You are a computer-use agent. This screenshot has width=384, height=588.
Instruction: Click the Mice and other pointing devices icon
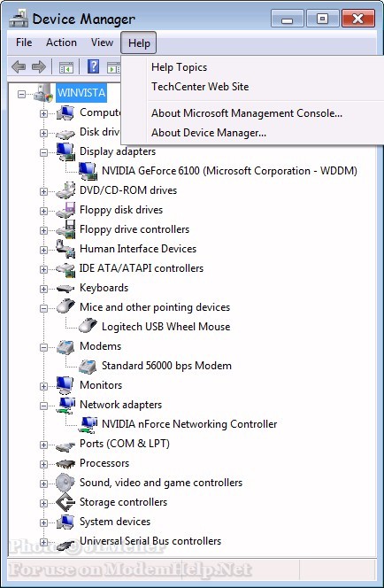[65, 306]
